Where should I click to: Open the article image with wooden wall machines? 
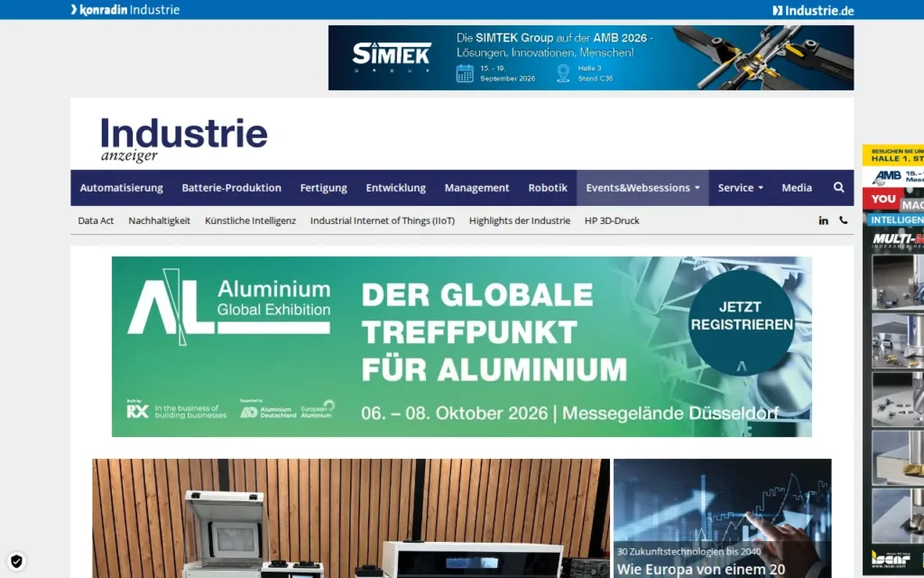click(351, 518)
